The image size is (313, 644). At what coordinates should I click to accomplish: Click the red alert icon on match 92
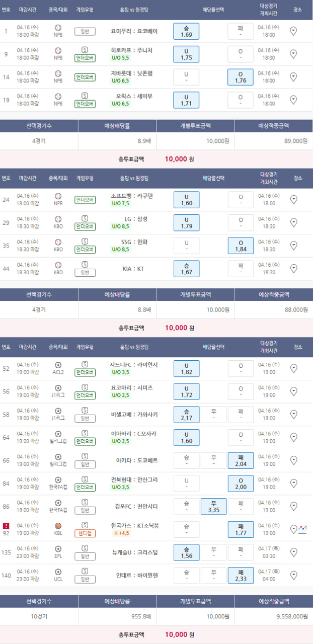6,526
